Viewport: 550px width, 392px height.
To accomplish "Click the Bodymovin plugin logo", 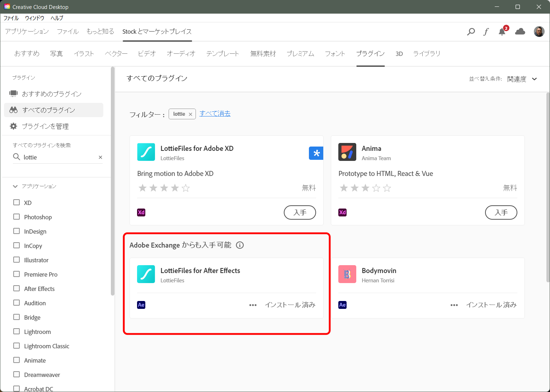I will click(x=347, y=274).
